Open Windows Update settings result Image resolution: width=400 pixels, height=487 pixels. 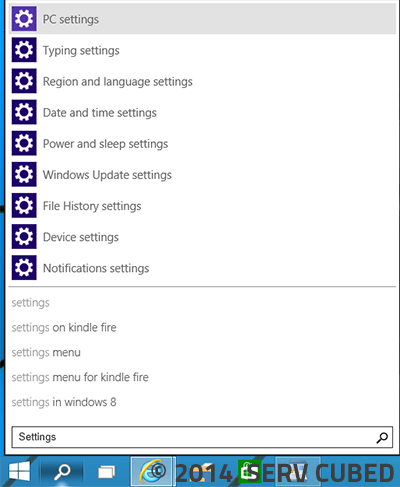(x=202, y=174)
